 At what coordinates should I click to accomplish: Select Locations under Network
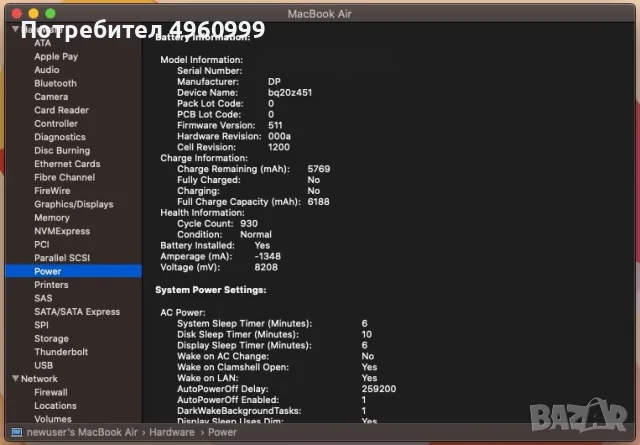coord(56,406)
